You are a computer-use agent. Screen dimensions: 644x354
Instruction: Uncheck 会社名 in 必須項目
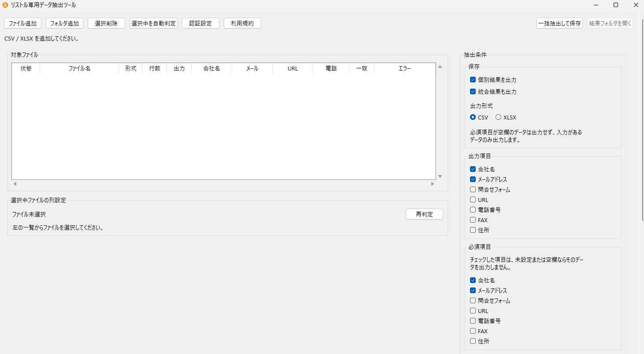click(473, 280)
